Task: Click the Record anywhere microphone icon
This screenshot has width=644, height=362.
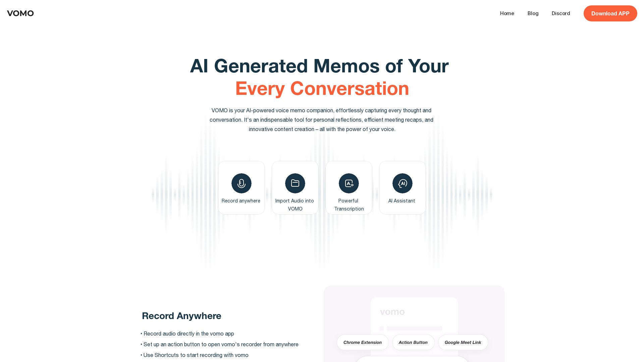Action: click(241, 183)
